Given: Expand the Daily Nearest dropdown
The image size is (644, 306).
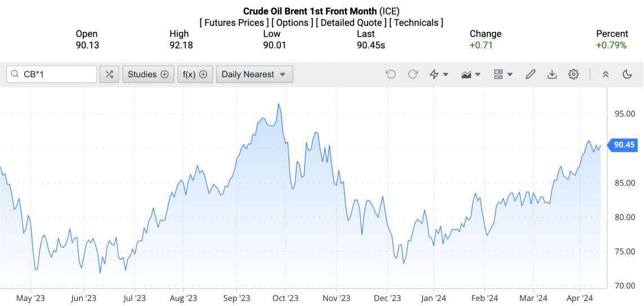Looking at the screenshot, I should tap(254, 74).
